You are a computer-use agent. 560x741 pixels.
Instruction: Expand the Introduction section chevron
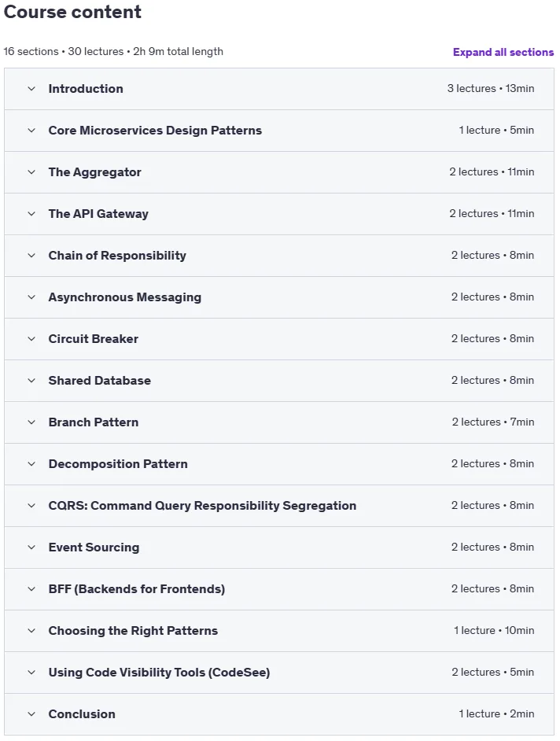coord(31,89)
